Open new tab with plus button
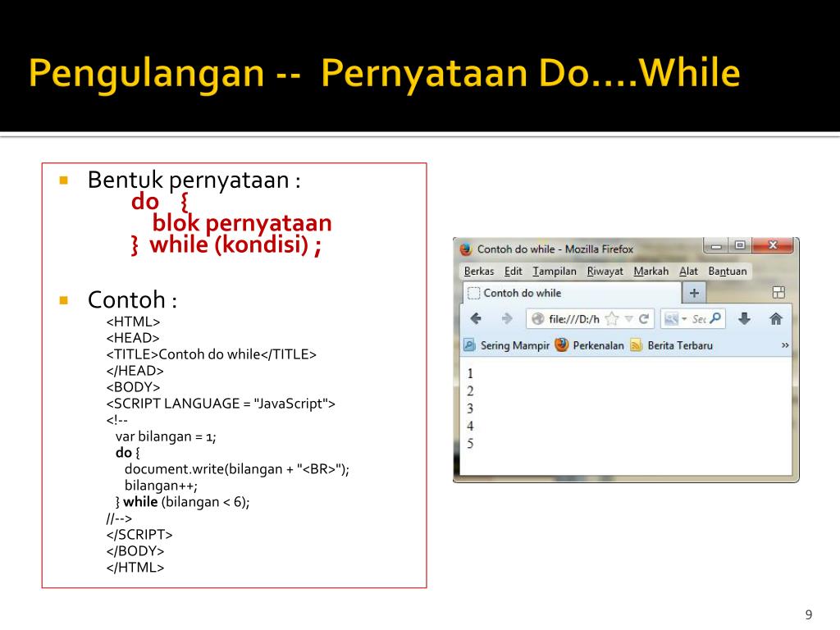The width and height of the screenshot is (840, 630). click(x=694, y=293)
